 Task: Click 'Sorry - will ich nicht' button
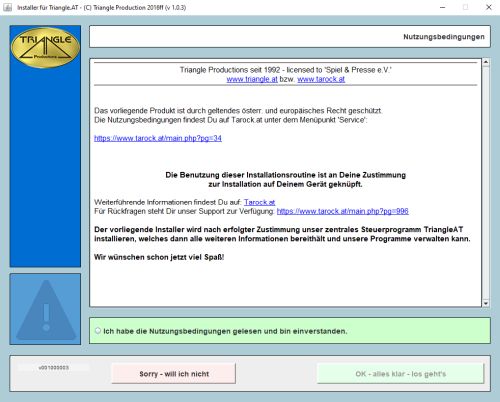(174, 374)
